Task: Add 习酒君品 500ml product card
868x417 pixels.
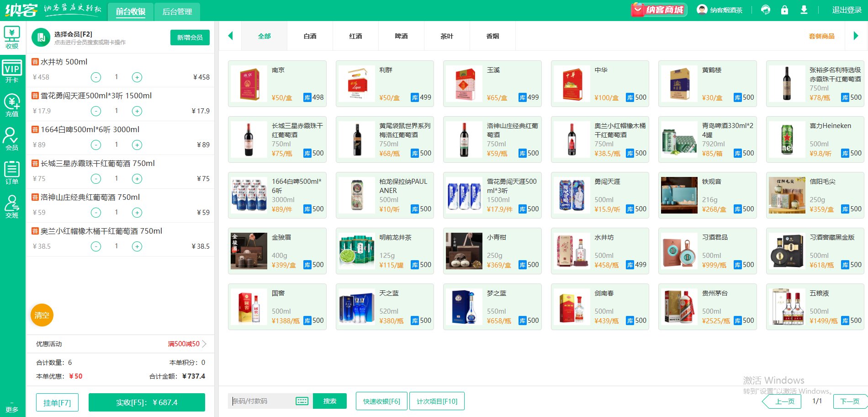Action: coord(707,251)
